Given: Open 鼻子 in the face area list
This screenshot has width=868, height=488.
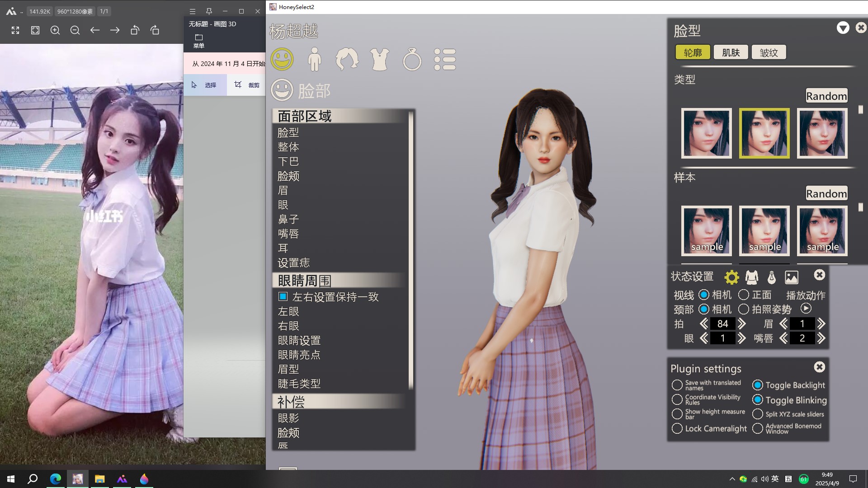Looking at the screenshot, I should pyautogui.click(x=288, y=219).
